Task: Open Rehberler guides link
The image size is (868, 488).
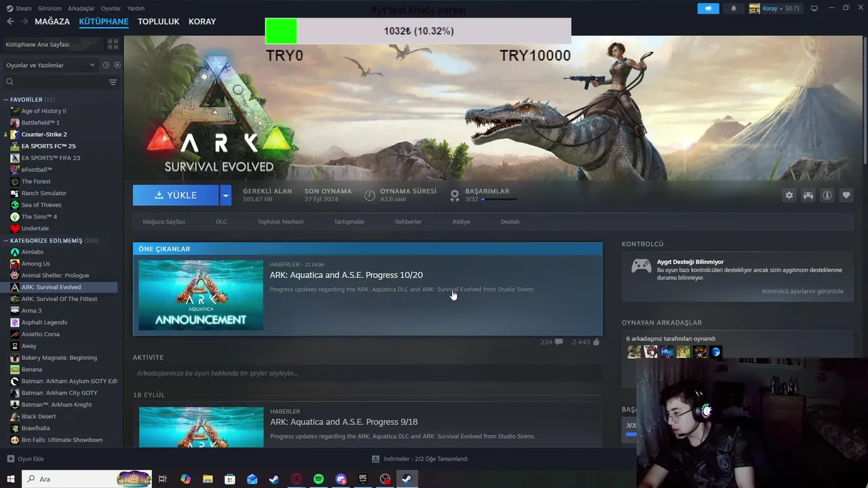Action: point(408,222)
